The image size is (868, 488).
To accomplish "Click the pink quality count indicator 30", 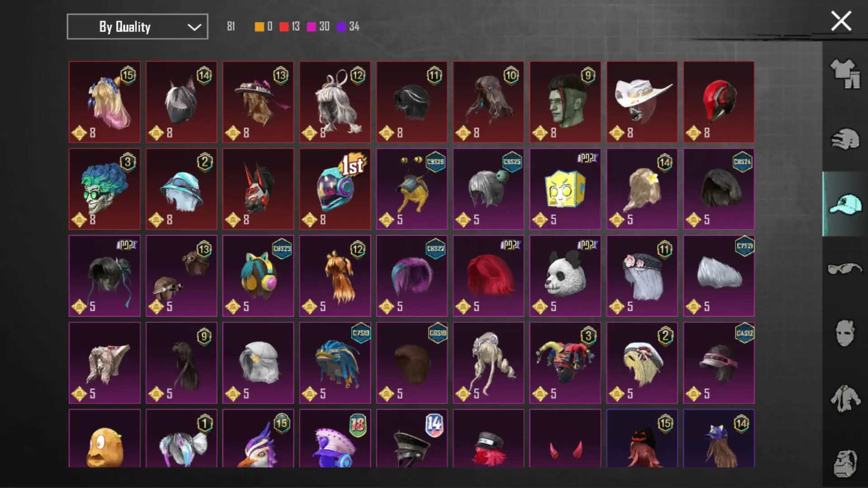I will [318, 26].
